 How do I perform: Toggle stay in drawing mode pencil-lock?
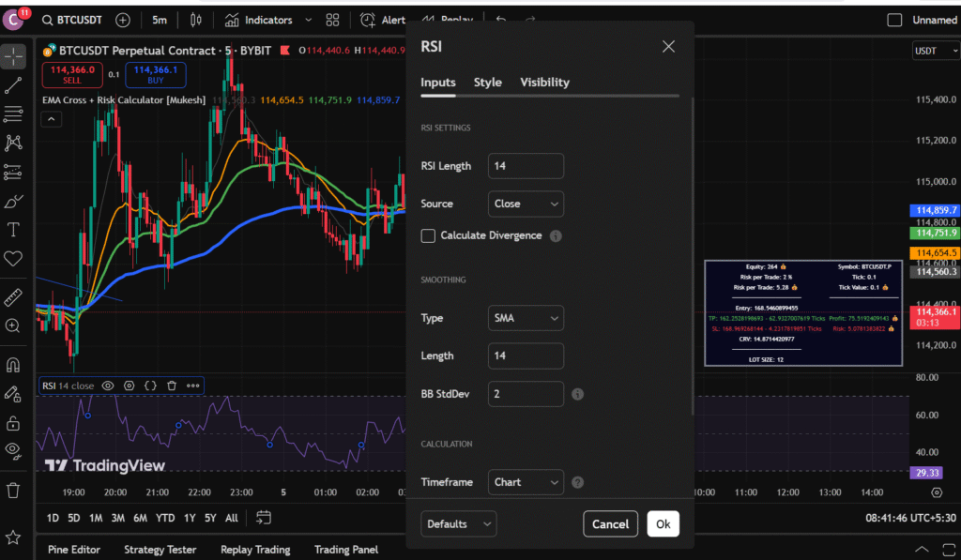coord(13,393)
